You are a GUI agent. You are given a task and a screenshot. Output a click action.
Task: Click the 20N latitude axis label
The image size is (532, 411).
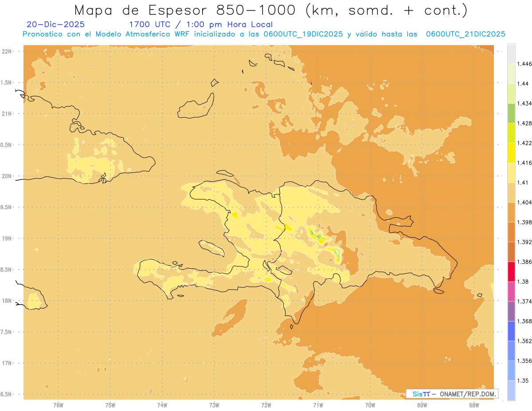7,176
